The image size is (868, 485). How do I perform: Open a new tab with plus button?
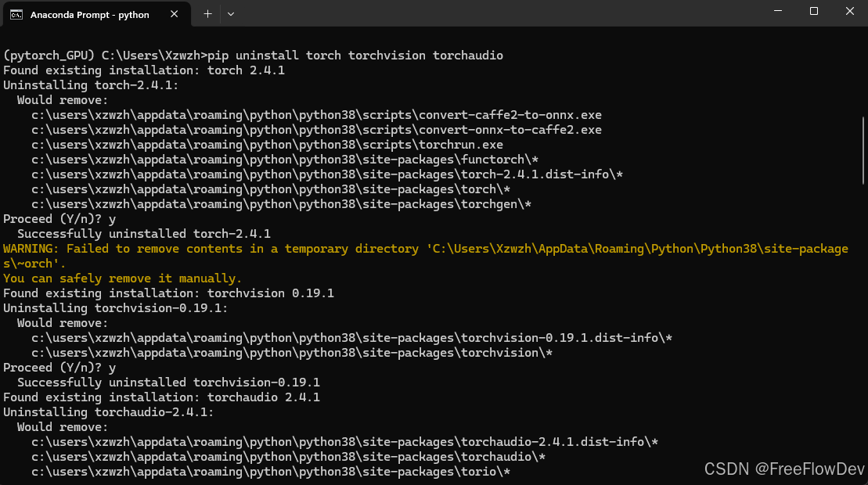(x=207, y=14)
